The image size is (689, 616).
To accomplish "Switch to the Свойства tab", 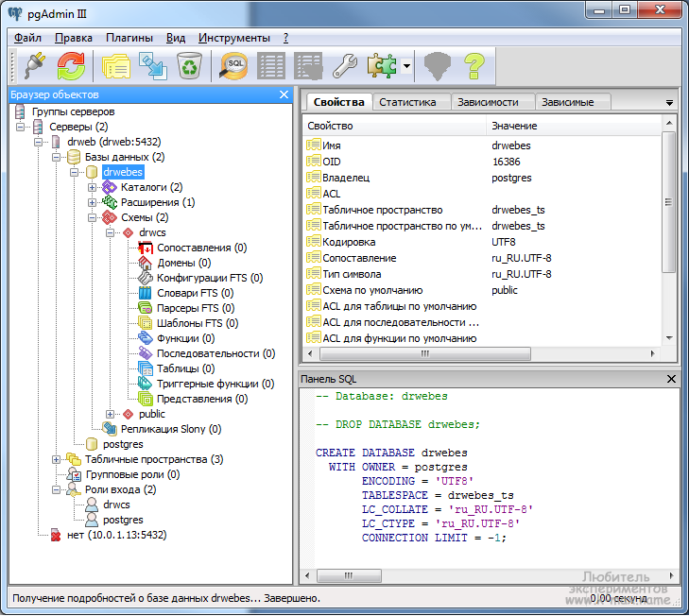I will point(338,102).
